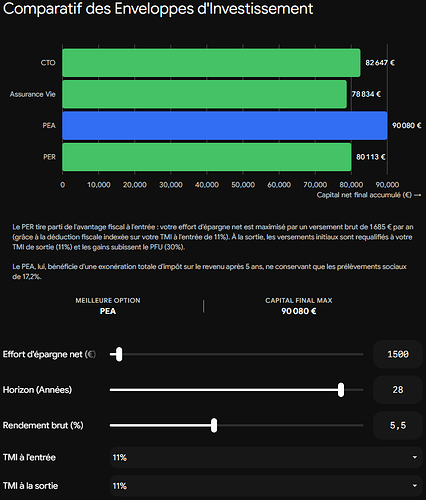Click the Meilleure option PEA summary
The image size is (426, 500).
coord(108,306)
